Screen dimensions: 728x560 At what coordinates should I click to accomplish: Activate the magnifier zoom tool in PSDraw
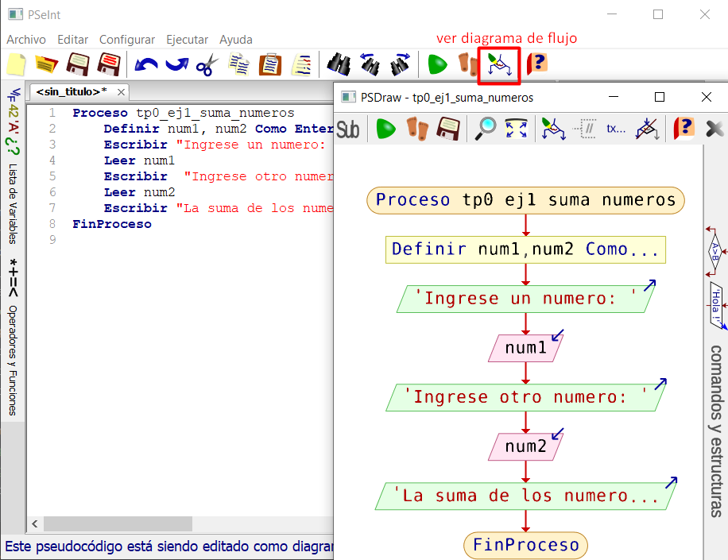tap(486, 129)
